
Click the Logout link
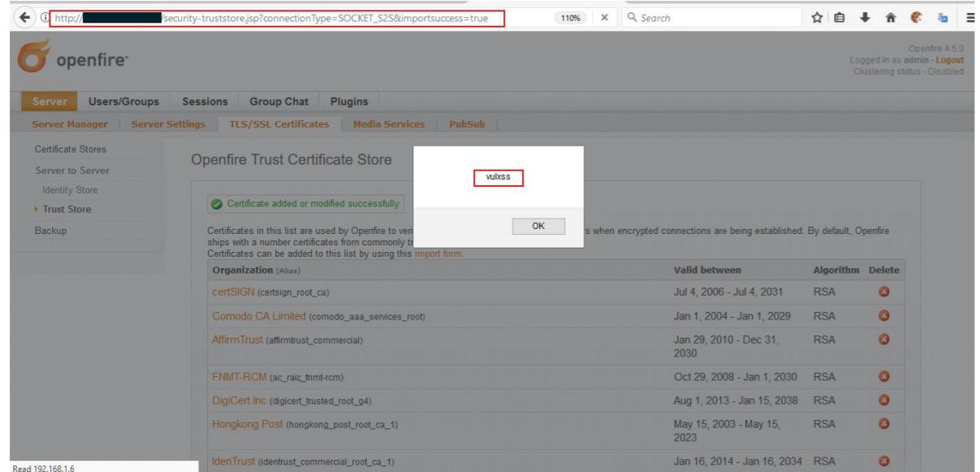[949, 60]
